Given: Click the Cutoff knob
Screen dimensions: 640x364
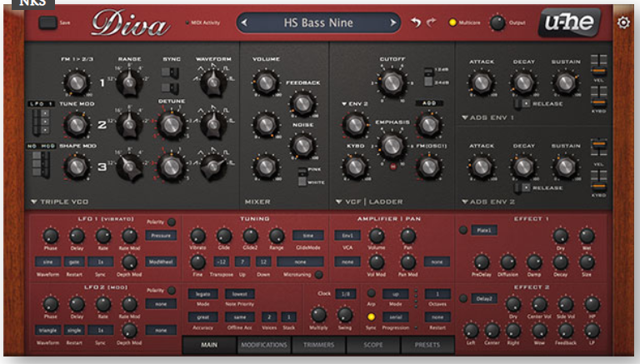Looking at the screenshot, I should click(x=391, y=82).
